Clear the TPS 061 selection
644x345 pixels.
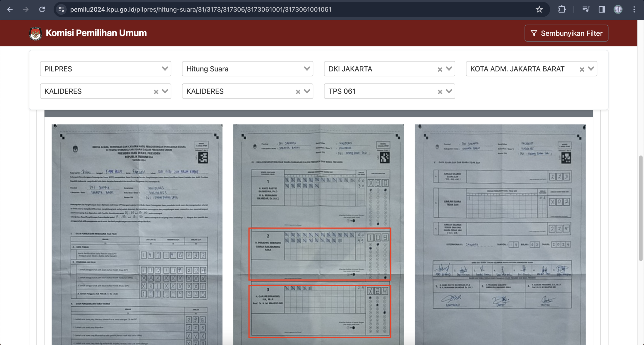(440, 92)
